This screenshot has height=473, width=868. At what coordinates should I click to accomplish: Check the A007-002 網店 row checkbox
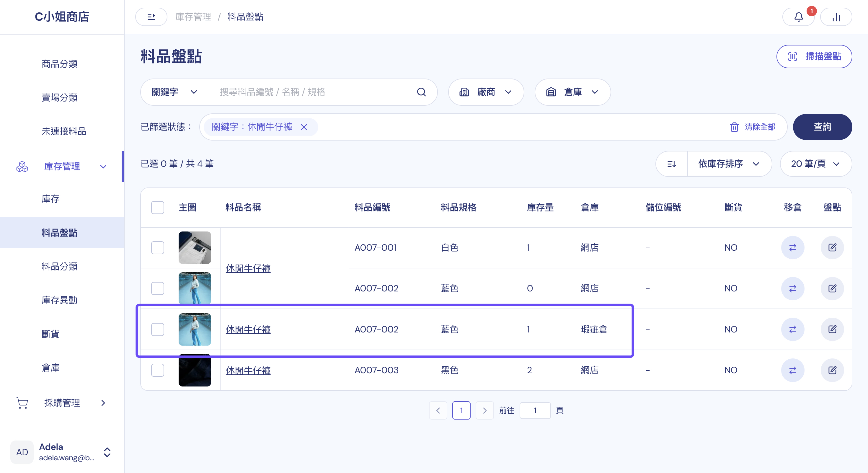tap(158, 288)
